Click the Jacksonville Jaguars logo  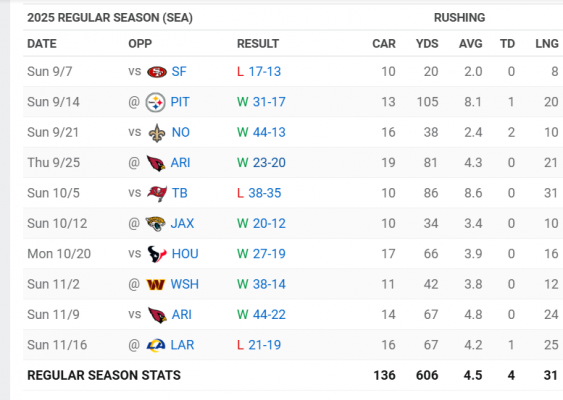pos(155,224)
